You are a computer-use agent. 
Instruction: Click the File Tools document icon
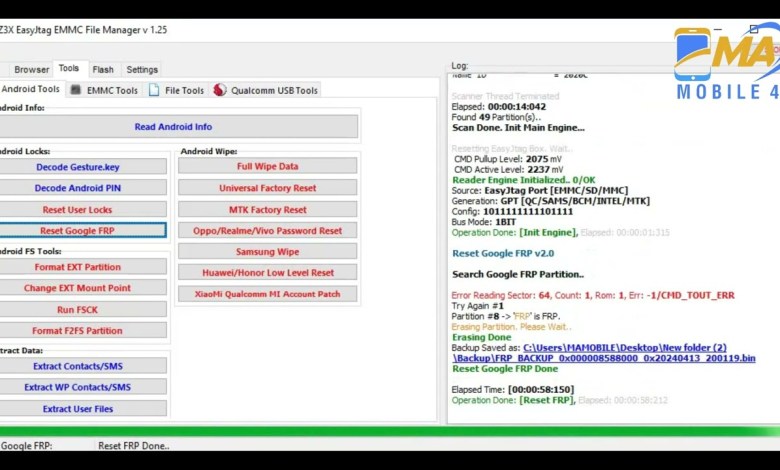click(154, 90)
